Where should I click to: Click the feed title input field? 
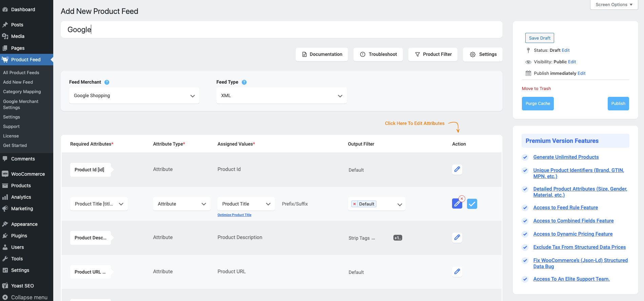281,29
